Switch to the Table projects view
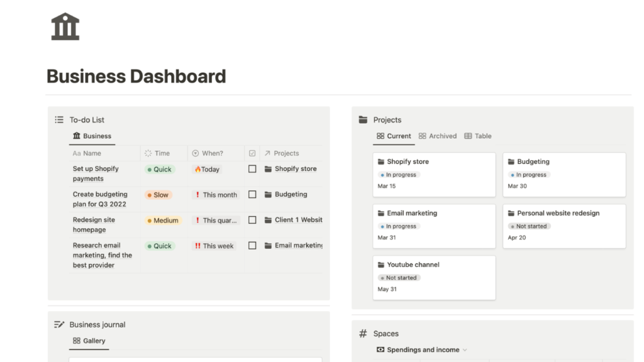Screen dimensions: 644x362 478,136
